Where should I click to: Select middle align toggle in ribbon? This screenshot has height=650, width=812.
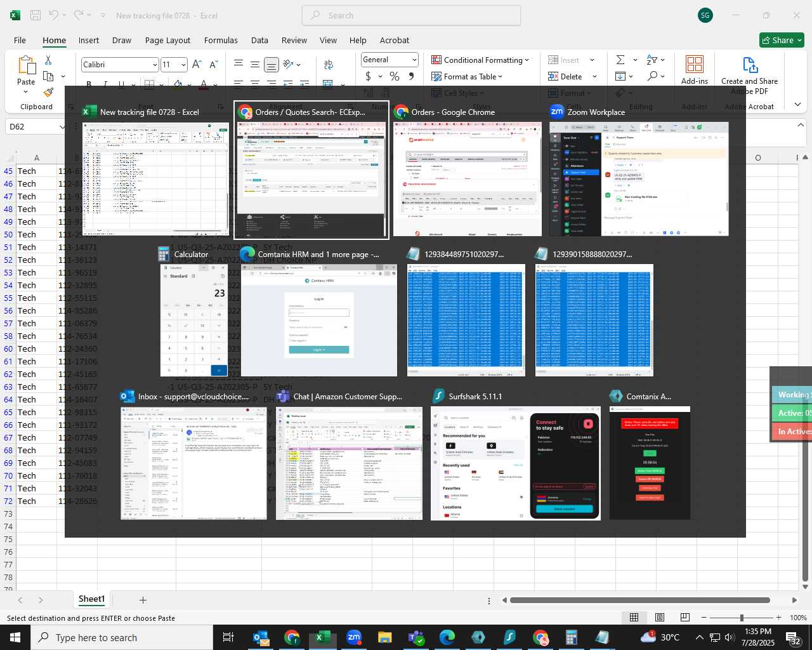coord(254,64)
